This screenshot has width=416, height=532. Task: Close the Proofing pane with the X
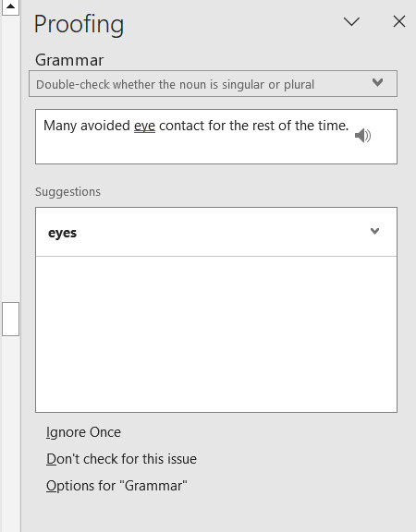399,21
